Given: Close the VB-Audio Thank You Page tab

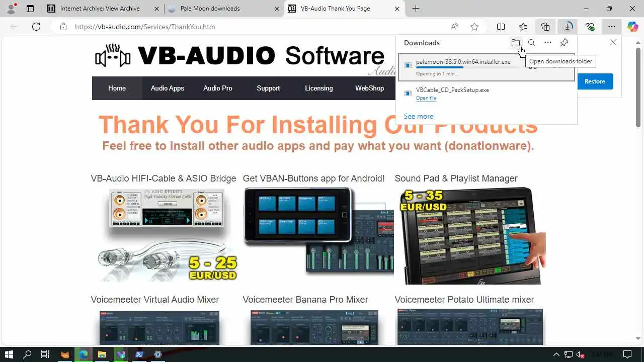Looking at the screenshot, I should tap(397, 9).
